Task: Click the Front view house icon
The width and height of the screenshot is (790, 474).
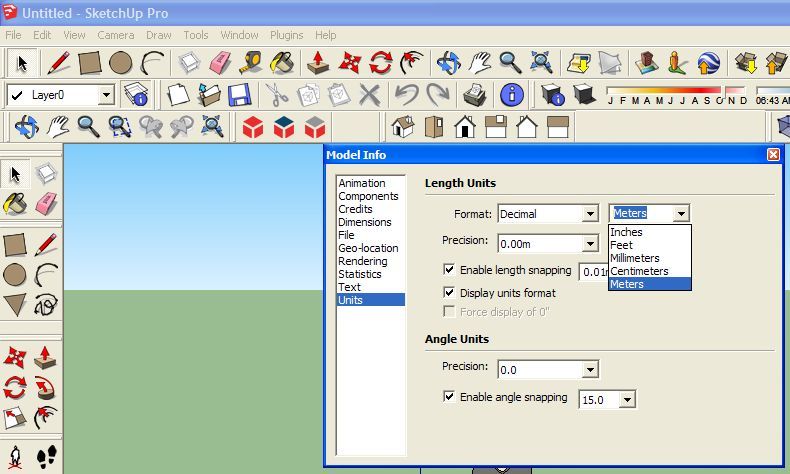Action: click(x=465, y=127)
